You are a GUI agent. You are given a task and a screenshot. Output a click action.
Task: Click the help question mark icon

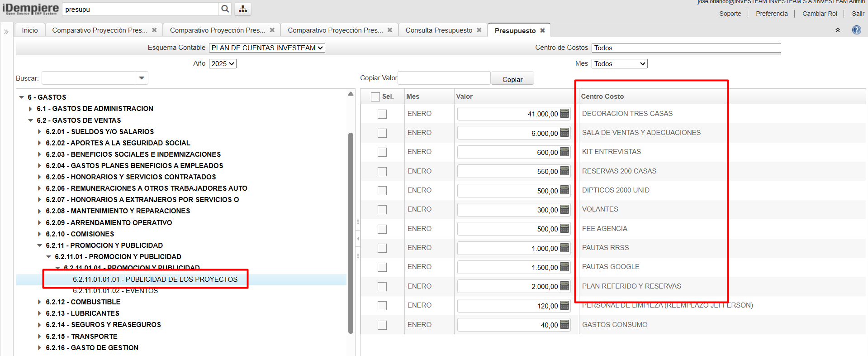point(856,30)
